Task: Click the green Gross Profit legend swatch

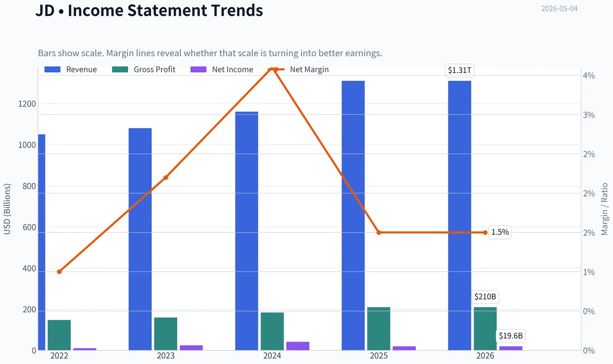Action: point(120,69)
